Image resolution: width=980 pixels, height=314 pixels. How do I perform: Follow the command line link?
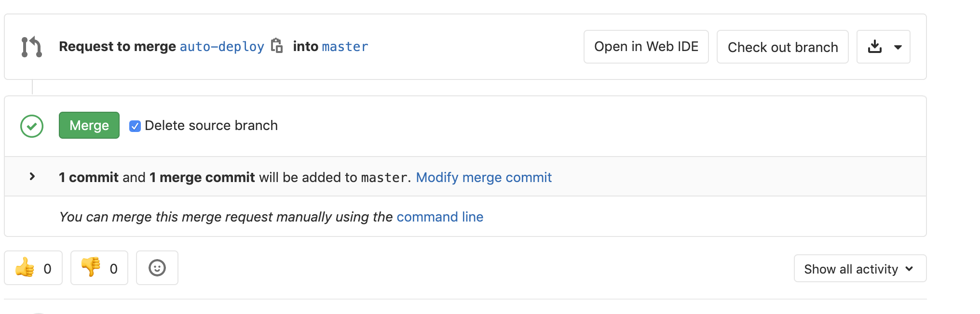pyautogui.click(x=440, y=217)
